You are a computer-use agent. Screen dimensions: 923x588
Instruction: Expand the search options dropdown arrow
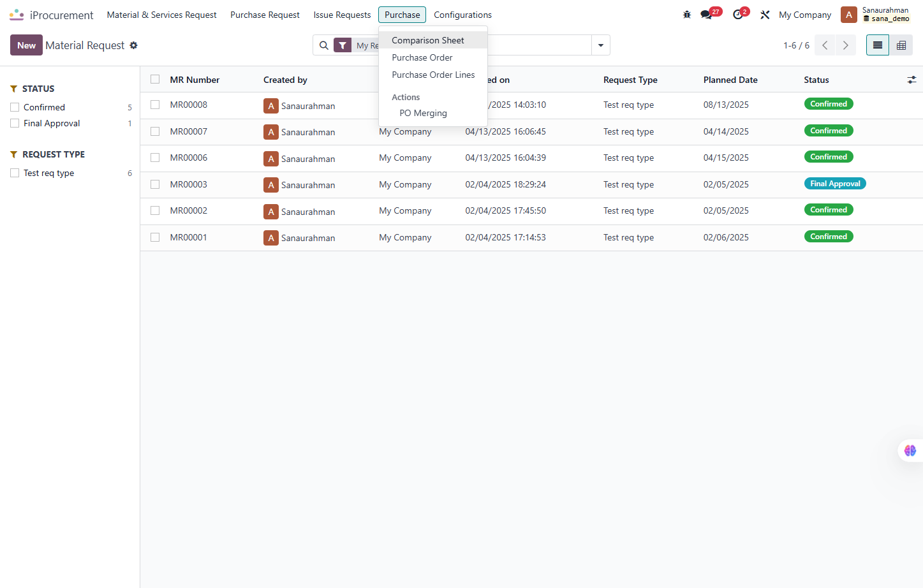pyautogui.click(x=601, y=45)
